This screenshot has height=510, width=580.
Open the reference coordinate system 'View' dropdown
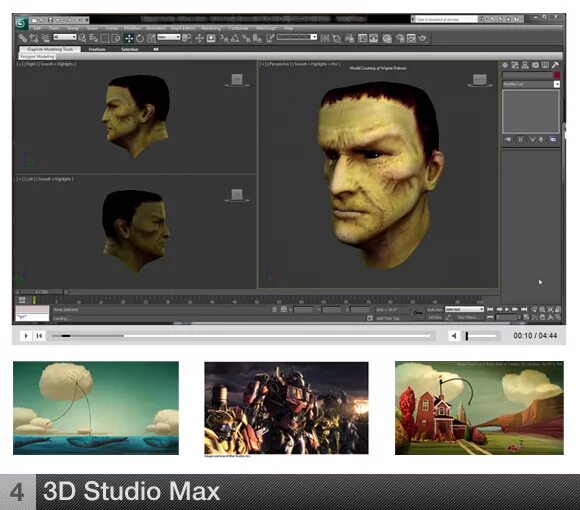click(x=169, y=37)
